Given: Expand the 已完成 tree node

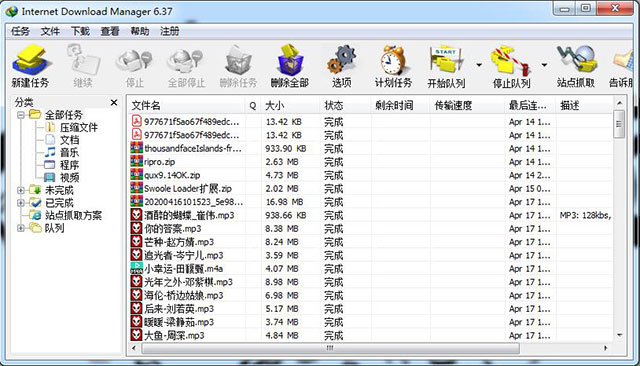Looking at the screenshot, I should (x=20, y=203).
